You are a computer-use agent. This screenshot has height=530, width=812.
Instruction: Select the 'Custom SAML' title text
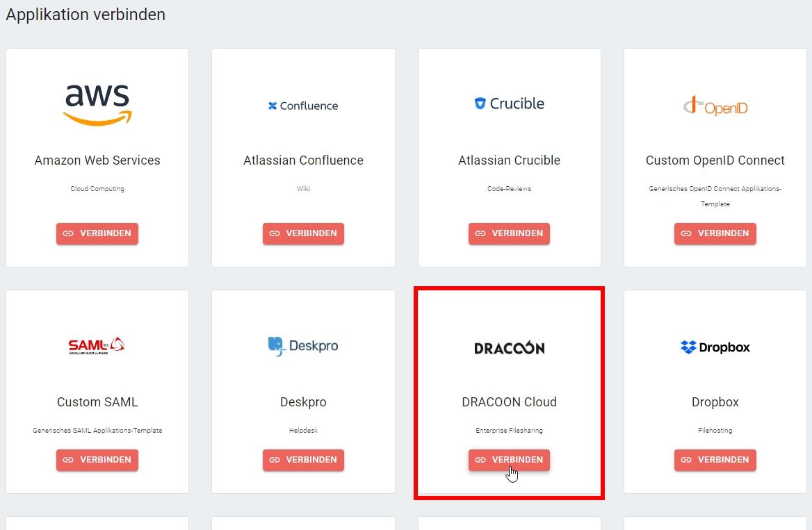point(97,402)
